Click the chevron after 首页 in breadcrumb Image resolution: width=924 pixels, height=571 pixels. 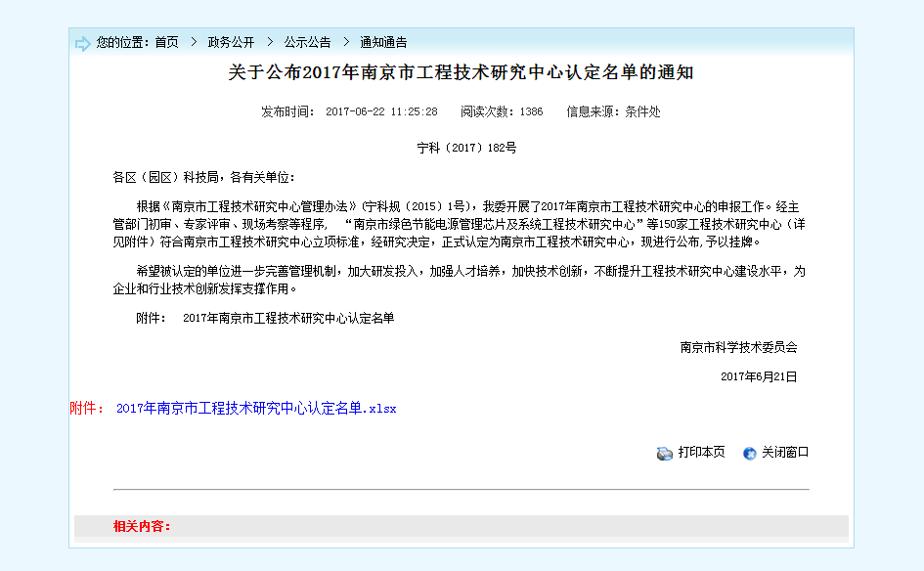pos(193,42)
